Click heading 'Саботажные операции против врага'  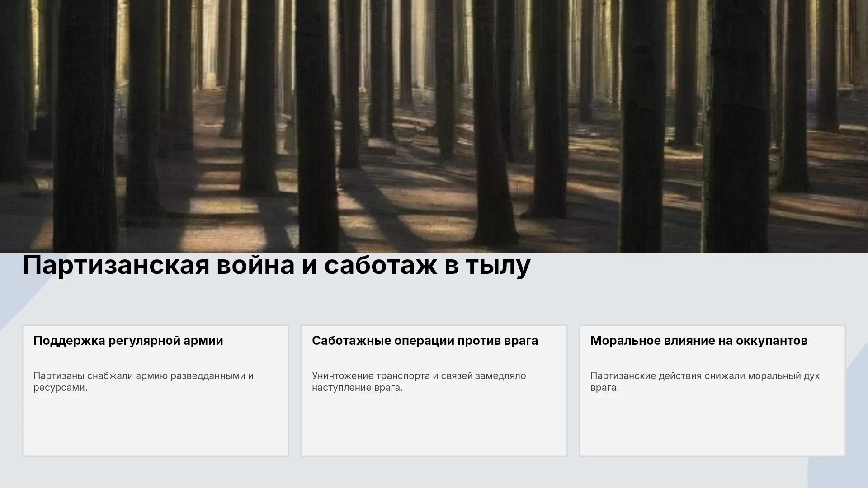tap(425, 341)
